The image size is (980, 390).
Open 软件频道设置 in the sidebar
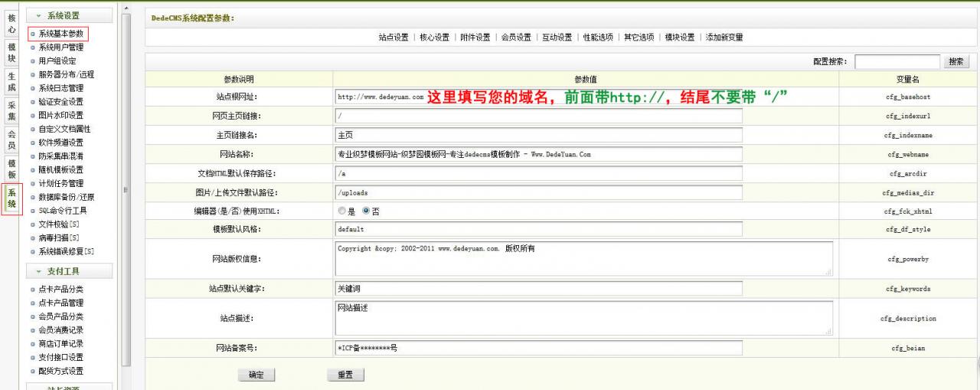click(x=61, y=143)
